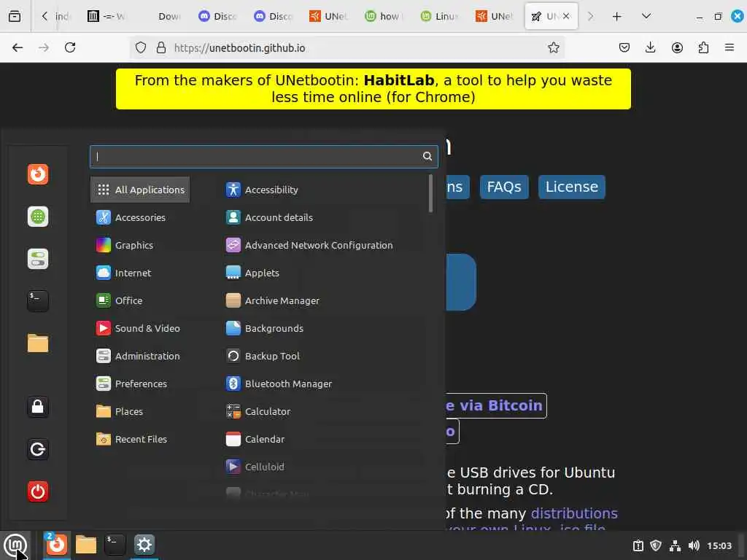This screenshot has width=747, height=560.
Task: Open the extensions puzzle icon
Action: click(x=703, y=47)
